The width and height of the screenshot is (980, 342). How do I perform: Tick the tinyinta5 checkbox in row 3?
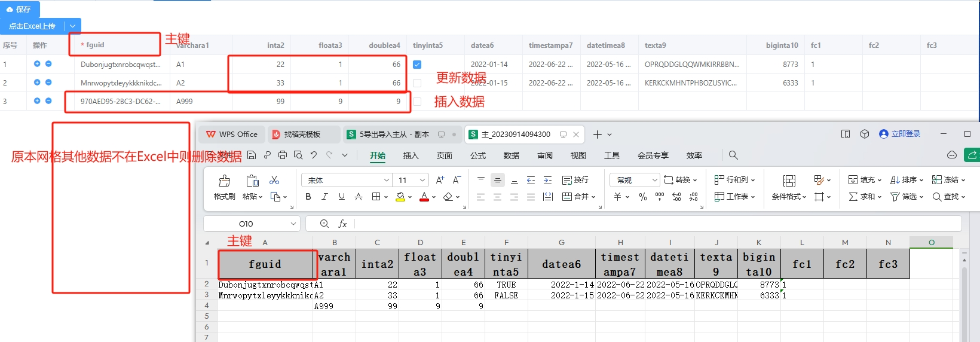tap(417, 102)
